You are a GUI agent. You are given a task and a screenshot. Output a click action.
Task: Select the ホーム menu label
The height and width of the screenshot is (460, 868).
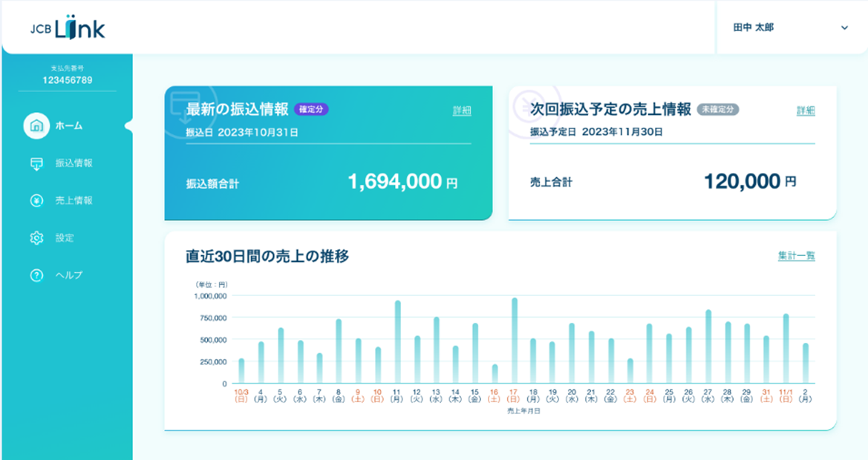[x=68, y=126]
